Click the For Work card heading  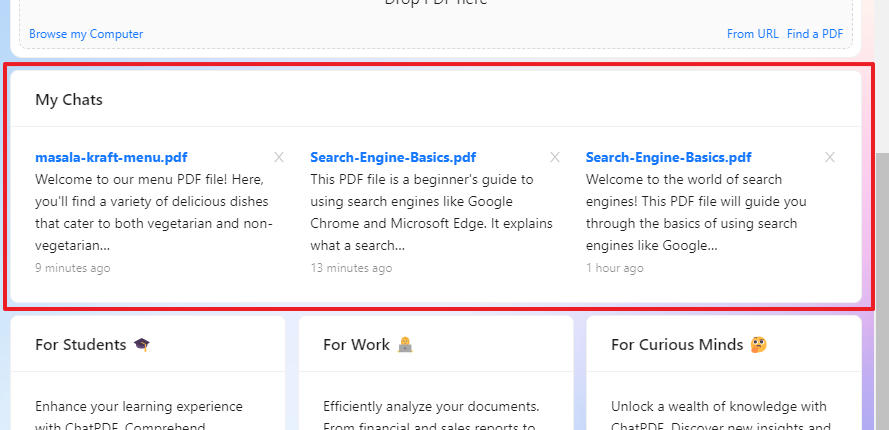click(x=356, y=344)
